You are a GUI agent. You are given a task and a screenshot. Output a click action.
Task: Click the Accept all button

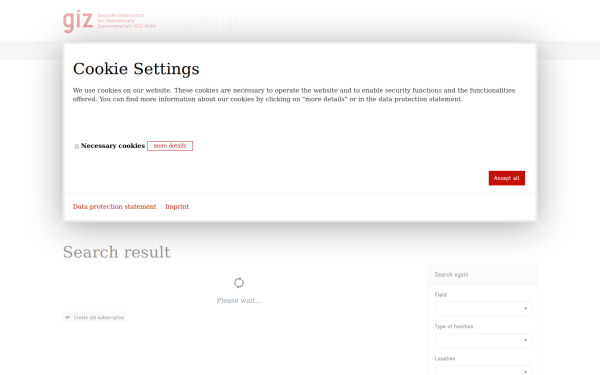507,178
